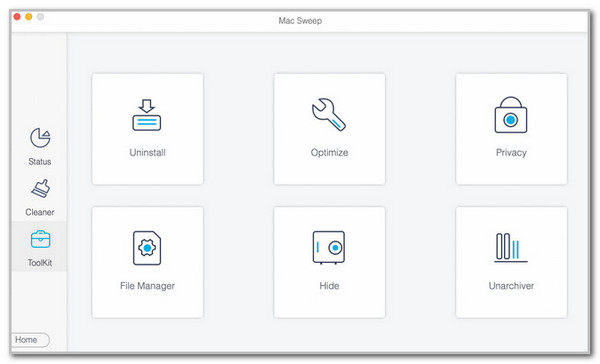The height and width of the screenshot is (364, 600).
Task: Switch to the Status sidebar label
Action: click(x=40, y=162)
